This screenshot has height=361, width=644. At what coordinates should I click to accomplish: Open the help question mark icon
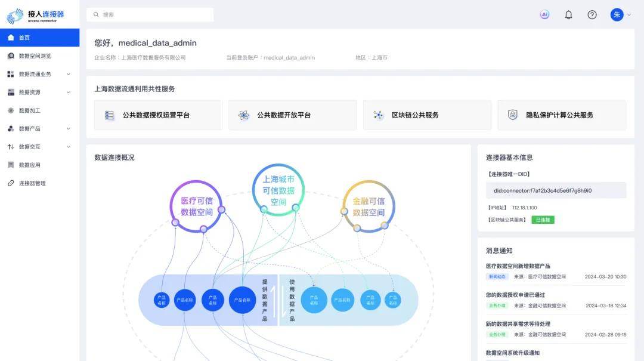[592, 14]
